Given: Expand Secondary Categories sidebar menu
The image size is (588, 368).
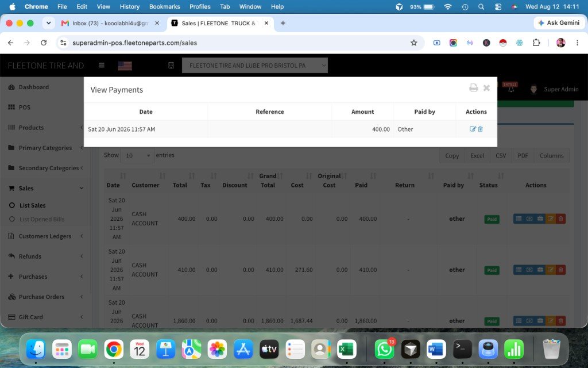Looking at the screenshot, I should click(45, 168).
